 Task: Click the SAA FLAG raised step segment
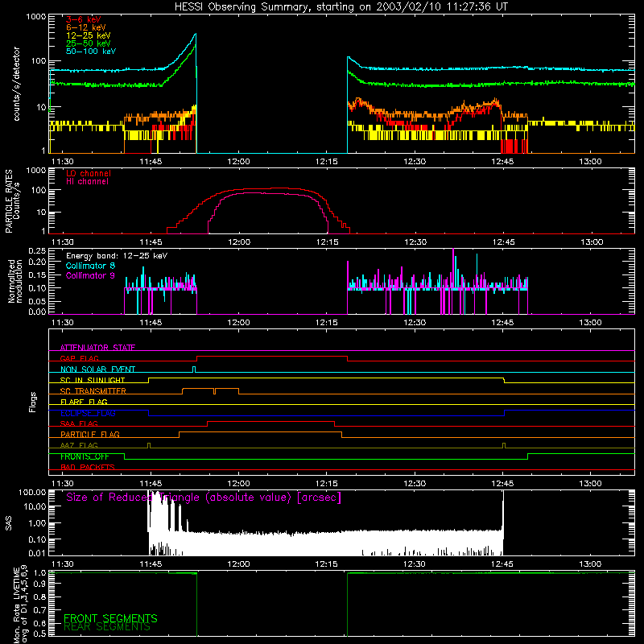click(270, 421)
